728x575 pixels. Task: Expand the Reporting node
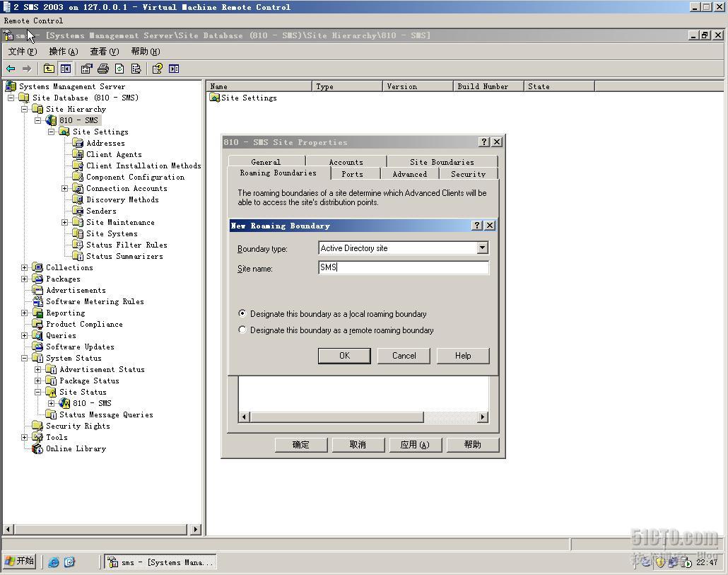click(x=25, y=313)
